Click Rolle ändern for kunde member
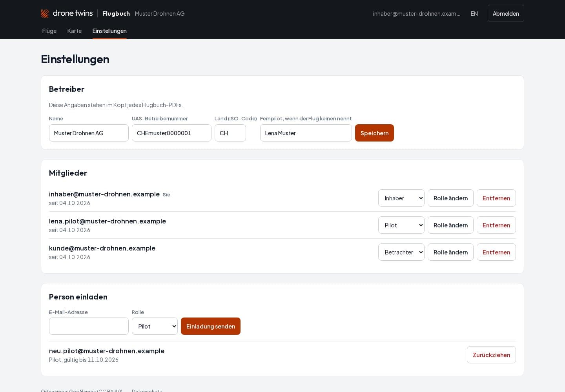This screenshot has width=565, height=392. 450,252
